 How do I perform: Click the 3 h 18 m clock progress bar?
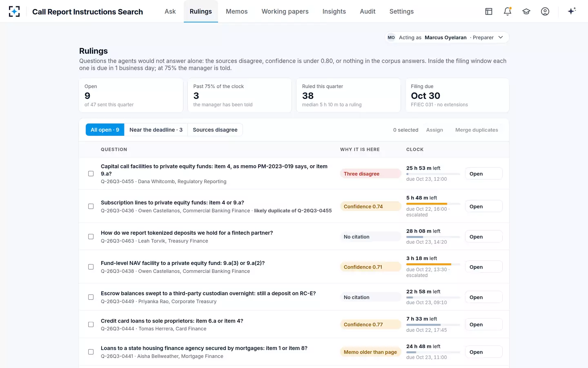(433, 264)
